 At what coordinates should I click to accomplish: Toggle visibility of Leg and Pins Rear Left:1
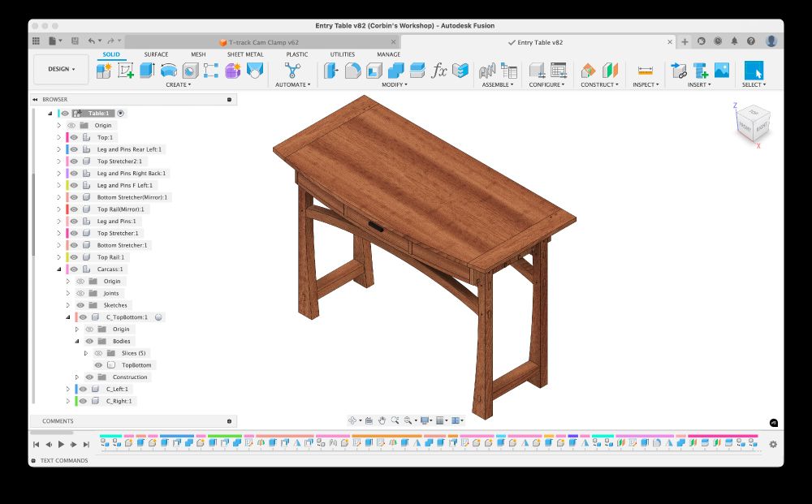click(x=74, y=149)
